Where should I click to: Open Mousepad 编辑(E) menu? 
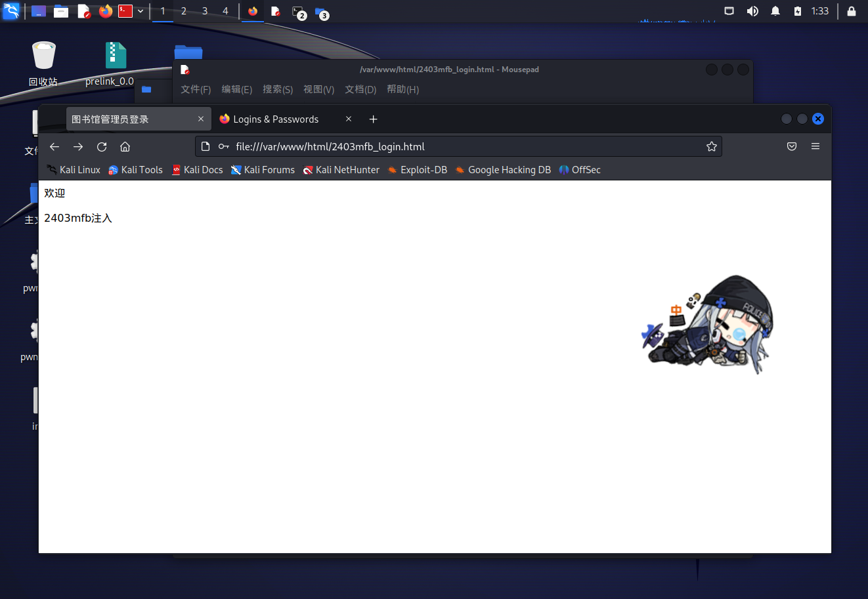(237, 89)
